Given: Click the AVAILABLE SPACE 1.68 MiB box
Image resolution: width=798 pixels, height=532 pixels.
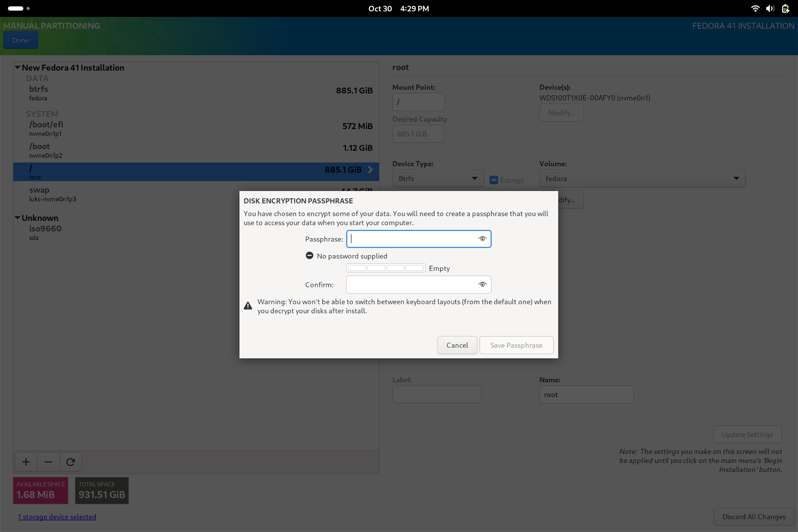Looking at the screenshot, I should [x=41, y=491].
